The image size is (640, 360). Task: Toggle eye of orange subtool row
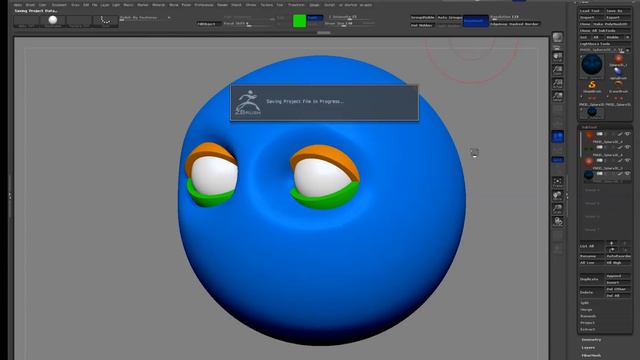pyautogui.click(x=627, y=134)
